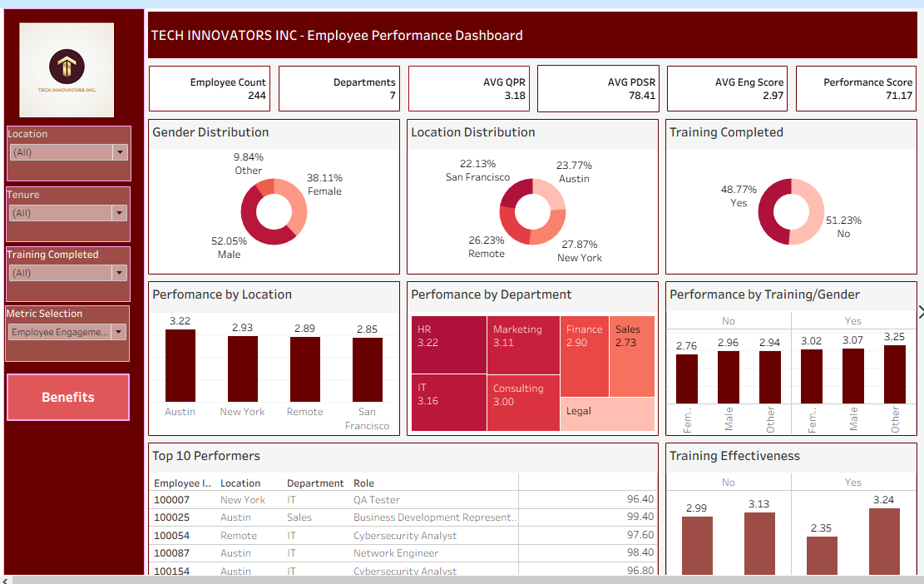924x584 pixels.
Task: Click the QA Tester role cell
Action: pos(377,500)
